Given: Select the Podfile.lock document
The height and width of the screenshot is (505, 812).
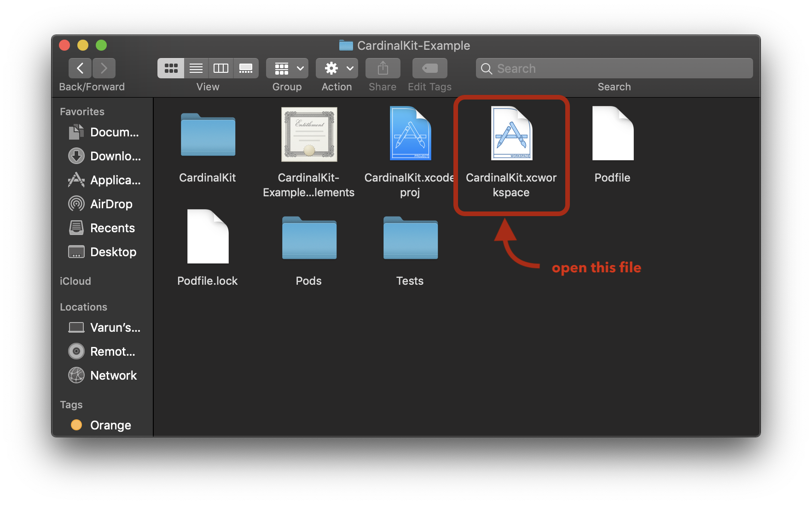Looking at the screenshot, I should tap(208, 237).
